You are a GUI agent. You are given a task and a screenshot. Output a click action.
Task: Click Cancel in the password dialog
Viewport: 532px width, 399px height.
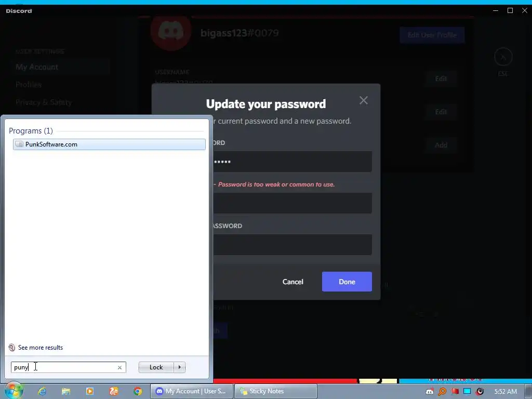pyautogui.click(x=293, y=282)
